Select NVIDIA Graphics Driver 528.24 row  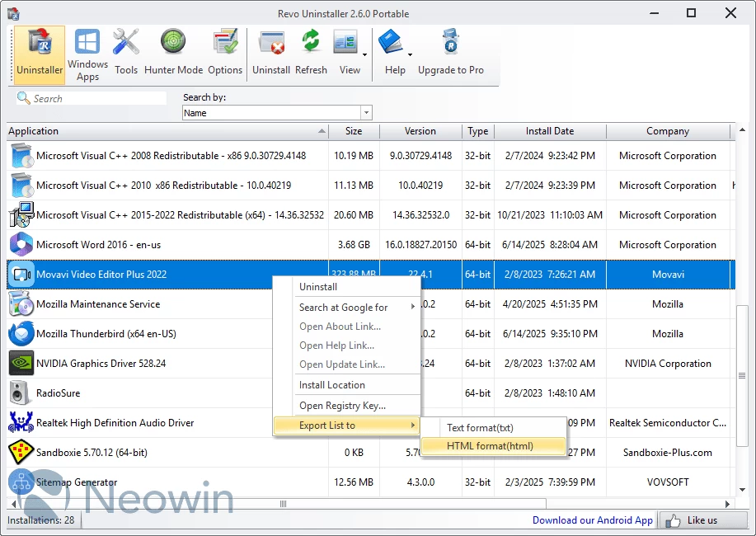click(x=371, y=364)
